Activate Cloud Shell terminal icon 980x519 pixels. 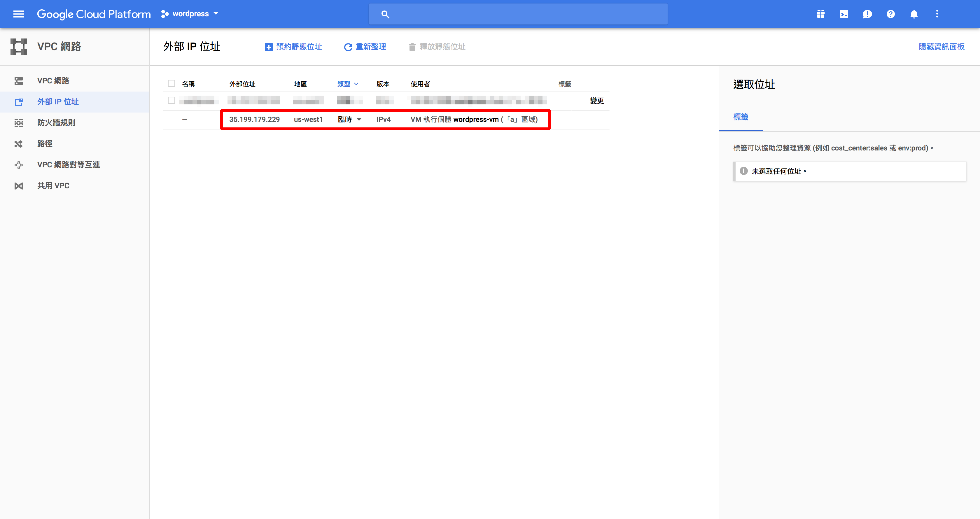pos(844,14)
